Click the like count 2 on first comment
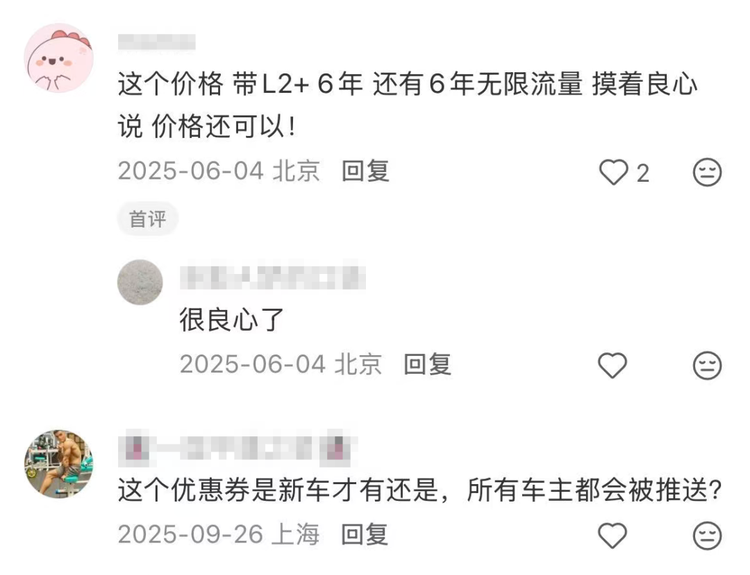This screenshot has width=750, height=575. [x=643, y=173]
